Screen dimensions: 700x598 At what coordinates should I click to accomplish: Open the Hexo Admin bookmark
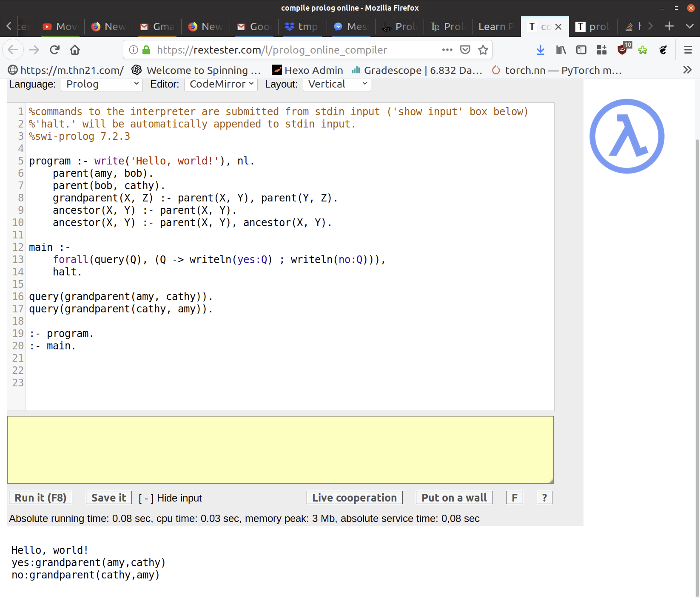click(x=307, y=70)
